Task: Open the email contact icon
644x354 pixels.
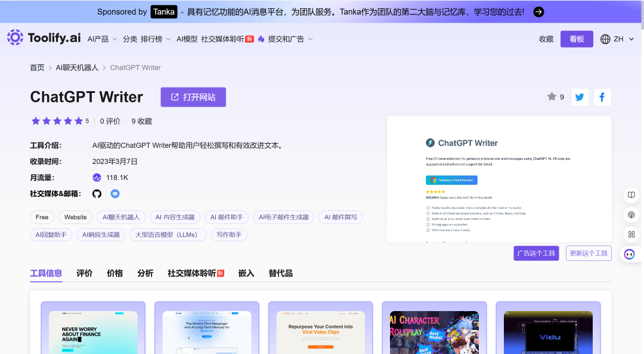Action: [x=115, y=194]
